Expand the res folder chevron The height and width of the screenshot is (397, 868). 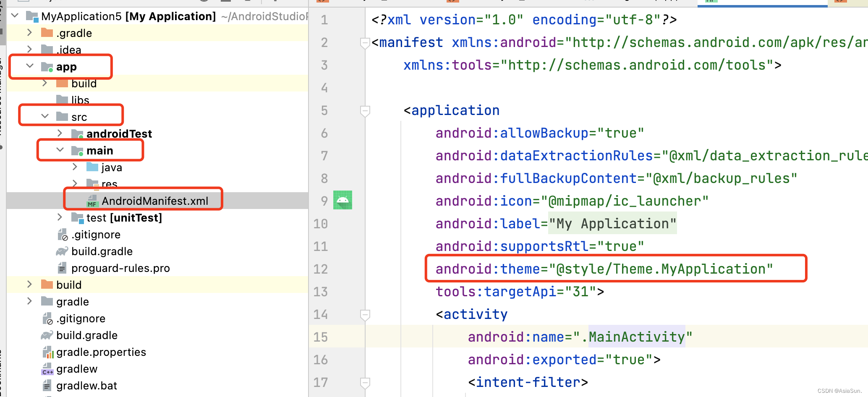coord(75,183)
